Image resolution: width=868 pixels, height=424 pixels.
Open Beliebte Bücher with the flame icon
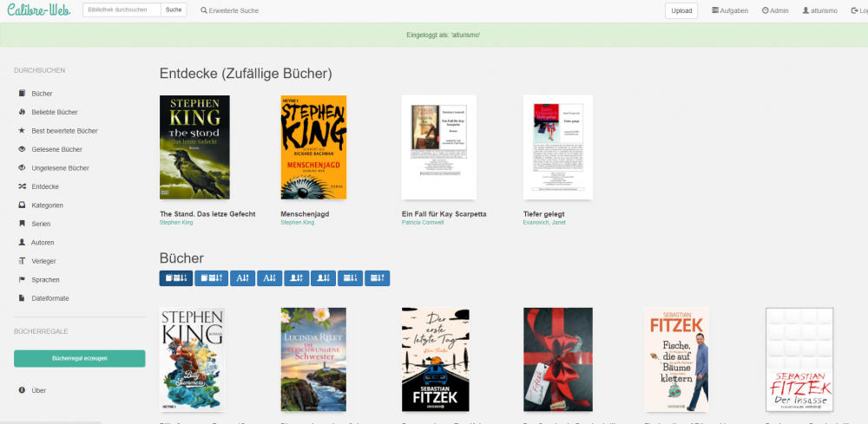point(48,112)
